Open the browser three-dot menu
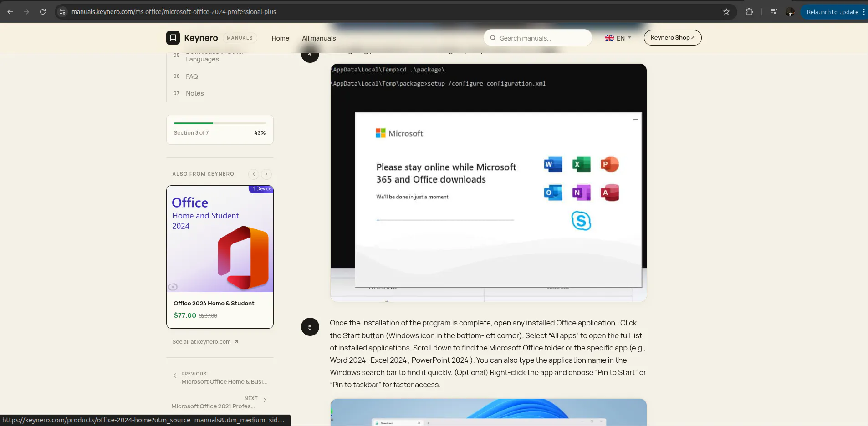The image size is (868, 426). [x=863, y=12]
